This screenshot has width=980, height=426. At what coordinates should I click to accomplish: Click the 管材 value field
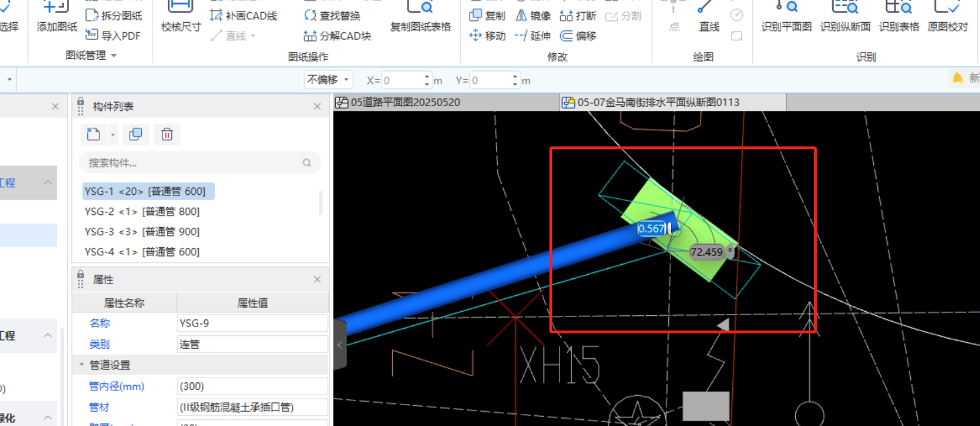(x=253, y=407)
